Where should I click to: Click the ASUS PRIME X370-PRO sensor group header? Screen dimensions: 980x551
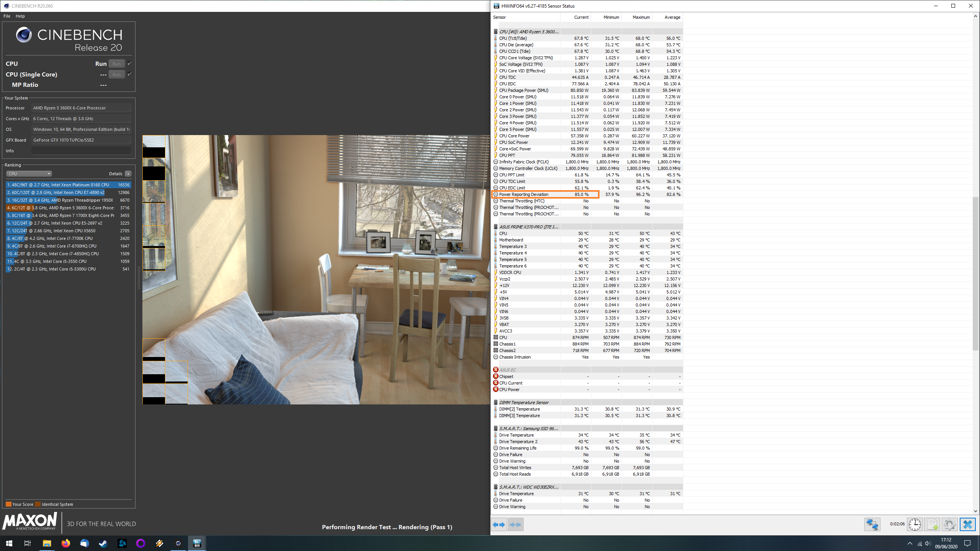(x=587, y=227)
